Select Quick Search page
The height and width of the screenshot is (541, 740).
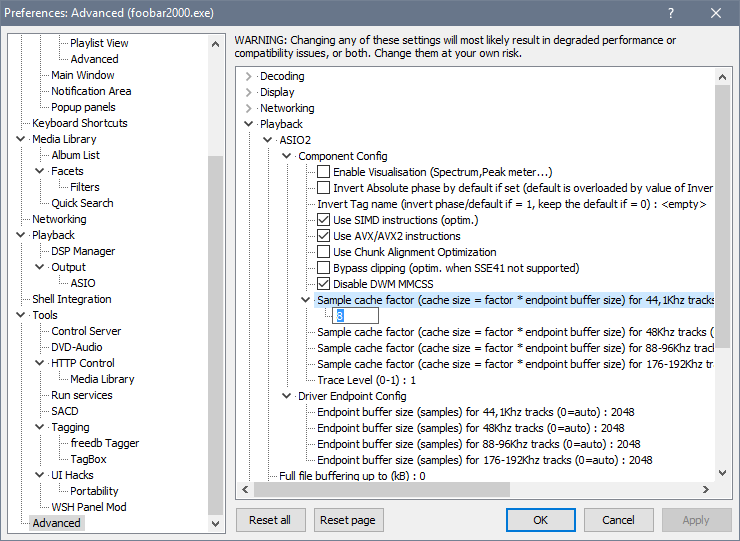pos(82,203)
